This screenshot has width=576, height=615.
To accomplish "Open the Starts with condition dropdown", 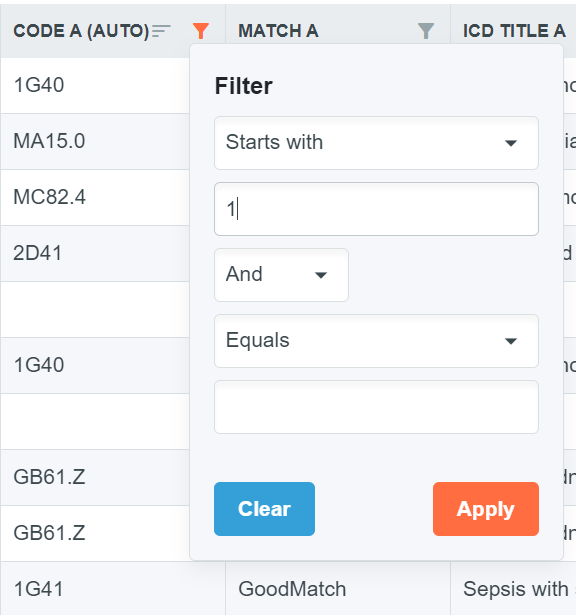I will [376, 143].
